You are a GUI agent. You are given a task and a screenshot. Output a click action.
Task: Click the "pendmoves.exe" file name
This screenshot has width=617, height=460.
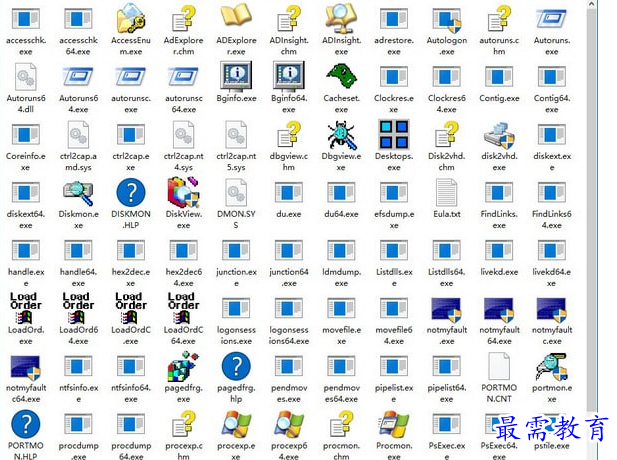pos(289,393)
